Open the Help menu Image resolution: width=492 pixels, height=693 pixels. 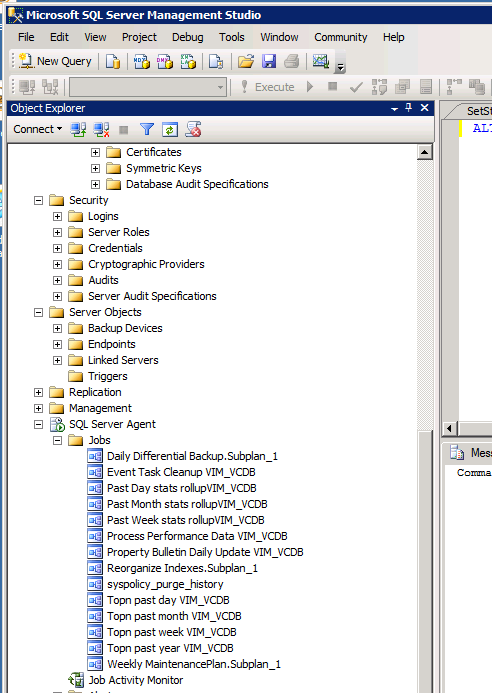[394, 37]
